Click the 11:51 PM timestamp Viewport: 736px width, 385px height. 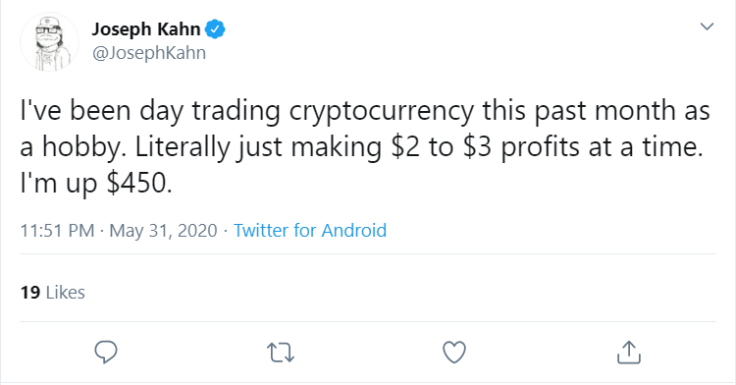click(x=57, y=231)
